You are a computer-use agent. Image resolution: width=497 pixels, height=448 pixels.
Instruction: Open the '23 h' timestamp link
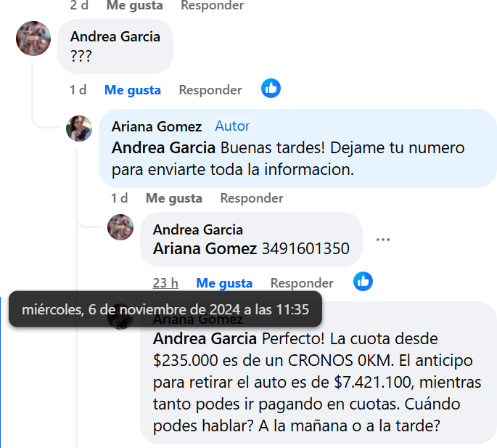pos(165,283)
